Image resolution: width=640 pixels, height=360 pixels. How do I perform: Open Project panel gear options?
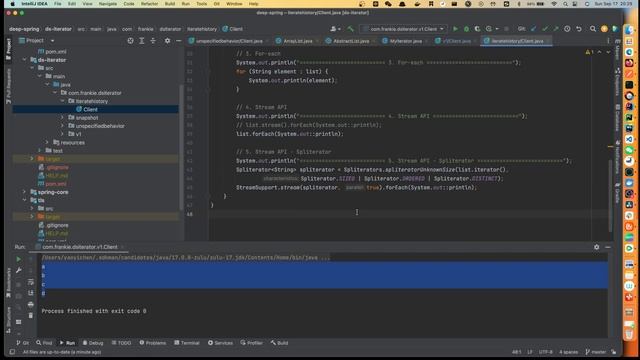167,41
